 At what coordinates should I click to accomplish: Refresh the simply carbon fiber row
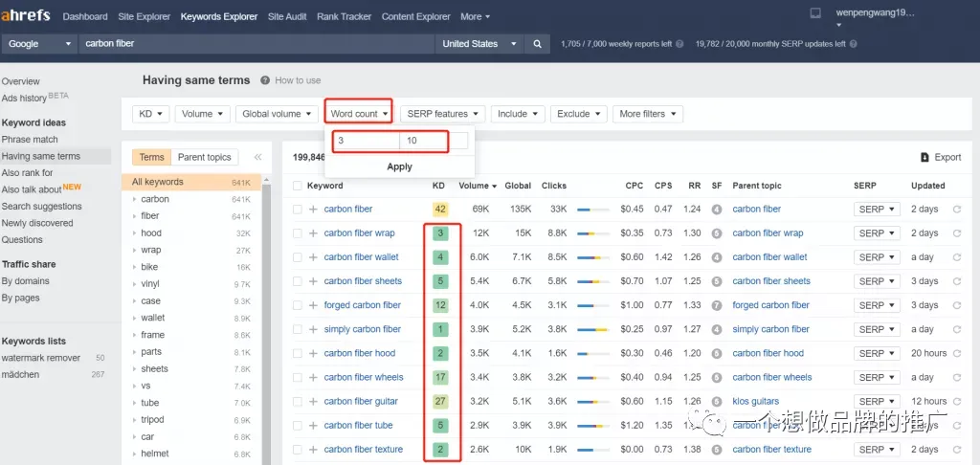tap(956, 329)
